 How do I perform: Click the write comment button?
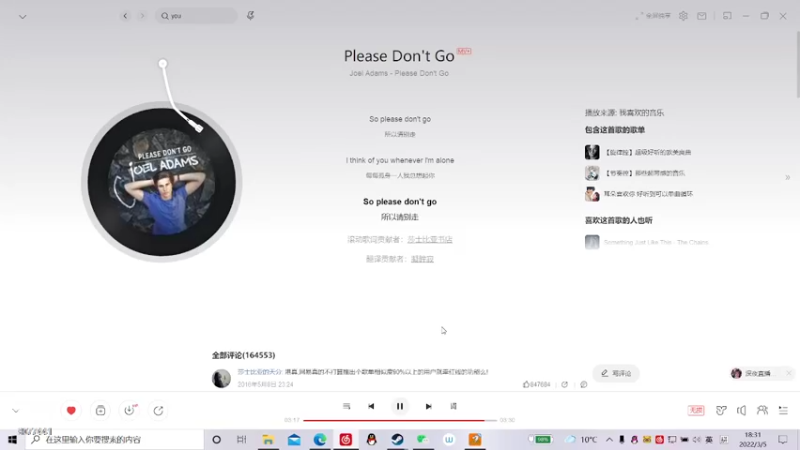(616, 373)
